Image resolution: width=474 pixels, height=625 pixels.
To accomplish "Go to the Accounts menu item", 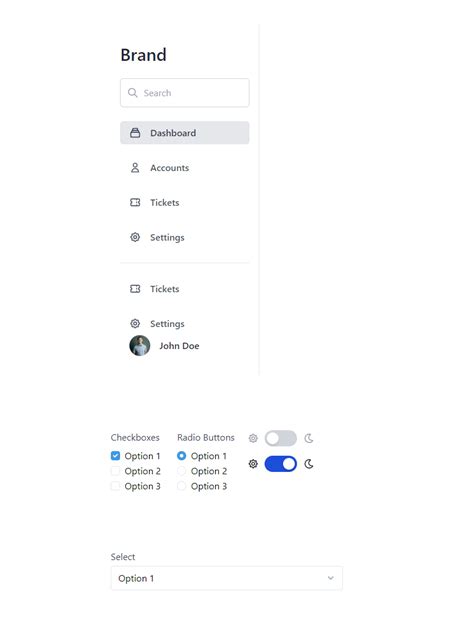I will [x=185, y=168].
